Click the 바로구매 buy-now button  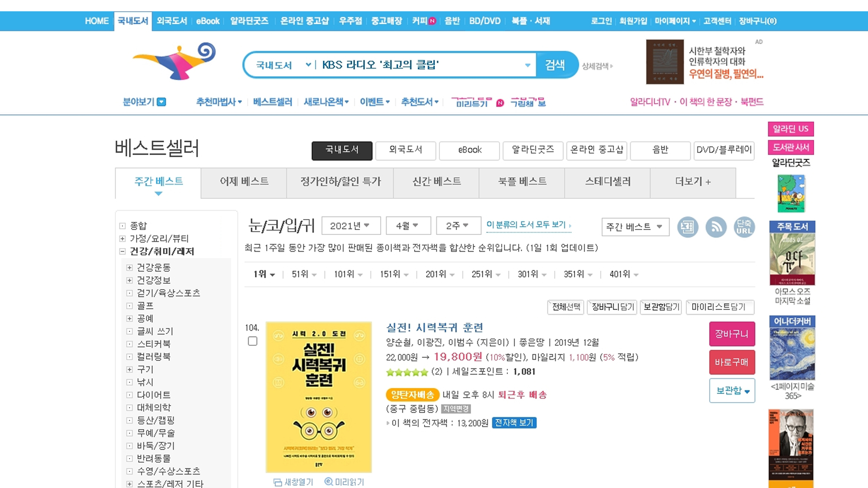tap(731, 362)
